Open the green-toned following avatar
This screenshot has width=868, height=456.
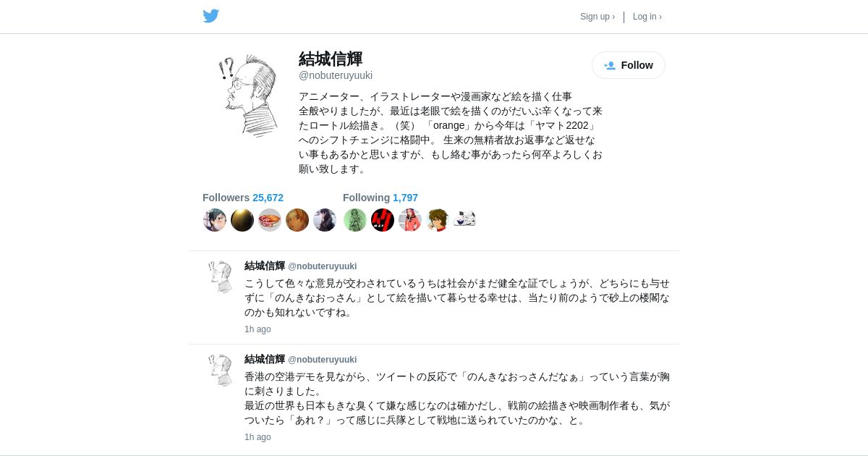click(355, 220)
